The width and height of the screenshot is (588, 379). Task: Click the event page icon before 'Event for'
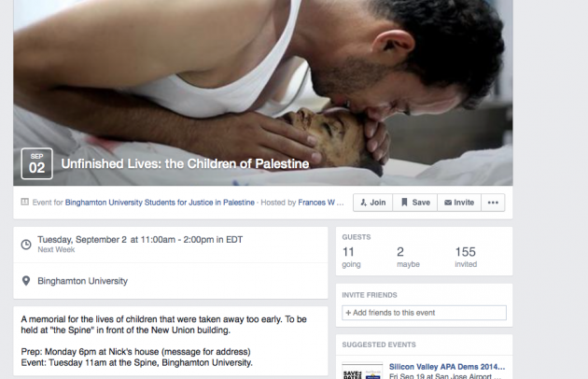point(25,202)
